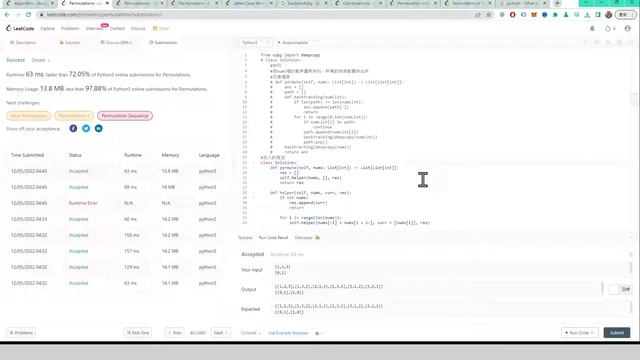Image resolution: width=640 pixels, height=360 pixels.
Task: Share acceptance on Facebook
Action: [73, 128]
